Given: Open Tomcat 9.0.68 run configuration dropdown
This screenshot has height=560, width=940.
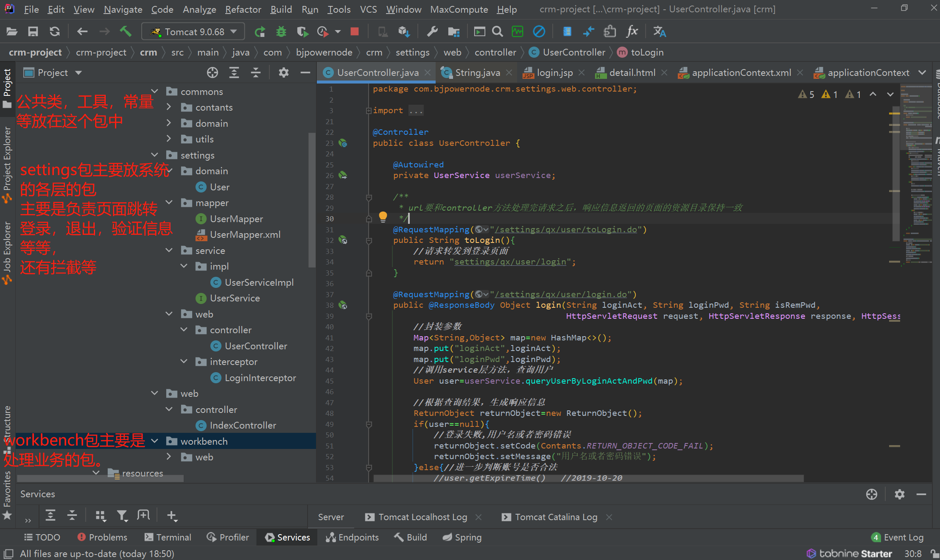Looking at the screenshot, I should pos(193,32).
